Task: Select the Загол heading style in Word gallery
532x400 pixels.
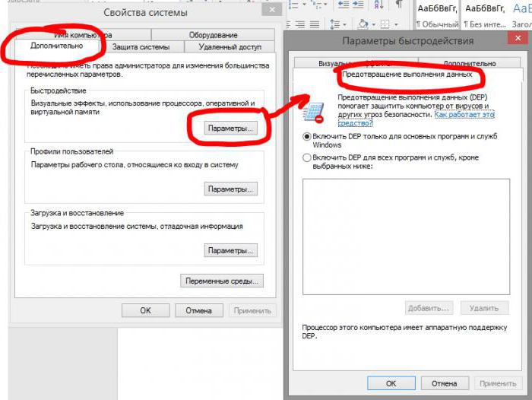Action: [521, 15]
